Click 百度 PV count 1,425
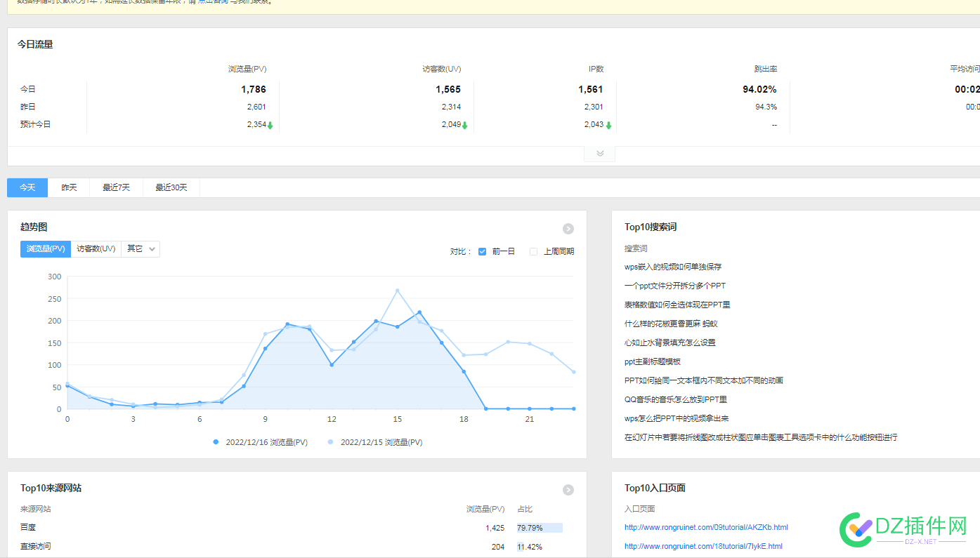980x558 pixels. [495, 527]
